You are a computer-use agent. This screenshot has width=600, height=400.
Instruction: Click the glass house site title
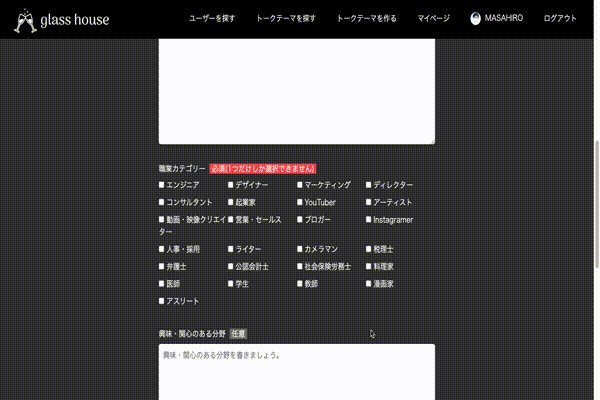[75, 20]
